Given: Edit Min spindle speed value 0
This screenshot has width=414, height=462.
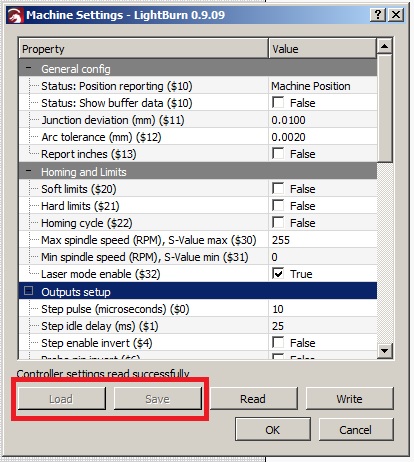Looking at the screenshot, I should coord(323,257).
